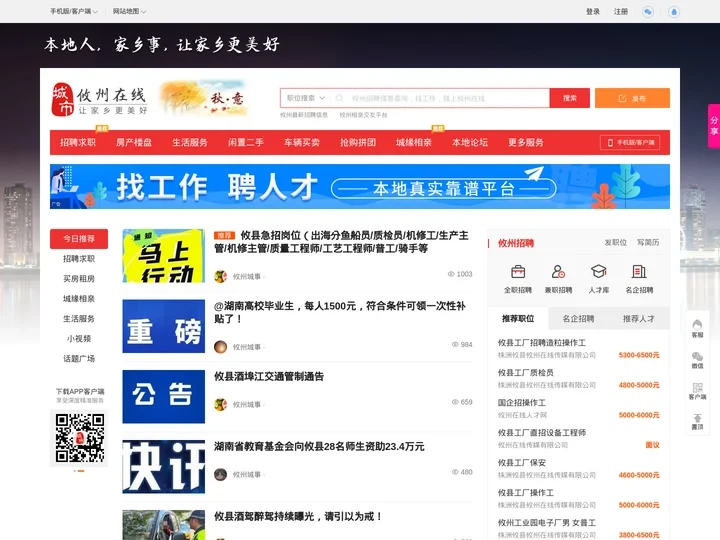Click the 置顶 back-to-top icon
The height and width of the screenshot is (540, 720).
[x=697, y=418]
